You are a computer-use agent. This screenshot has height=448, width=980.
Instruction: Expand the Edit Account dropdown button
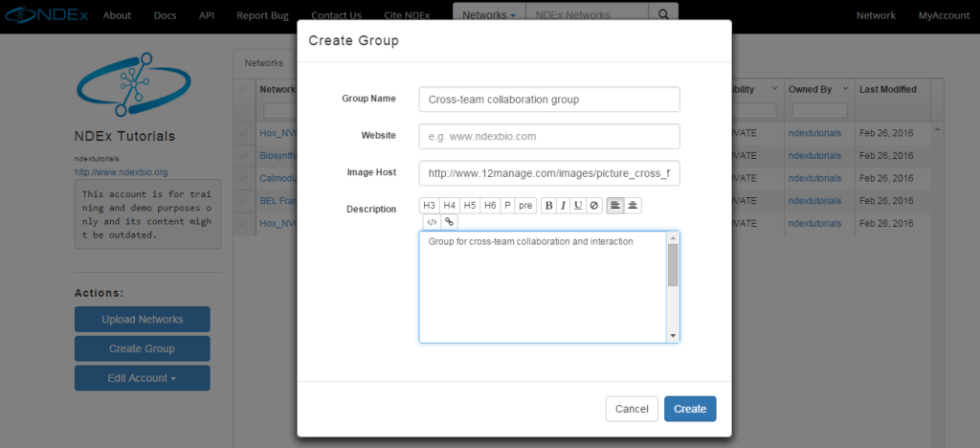click(143, 378)
